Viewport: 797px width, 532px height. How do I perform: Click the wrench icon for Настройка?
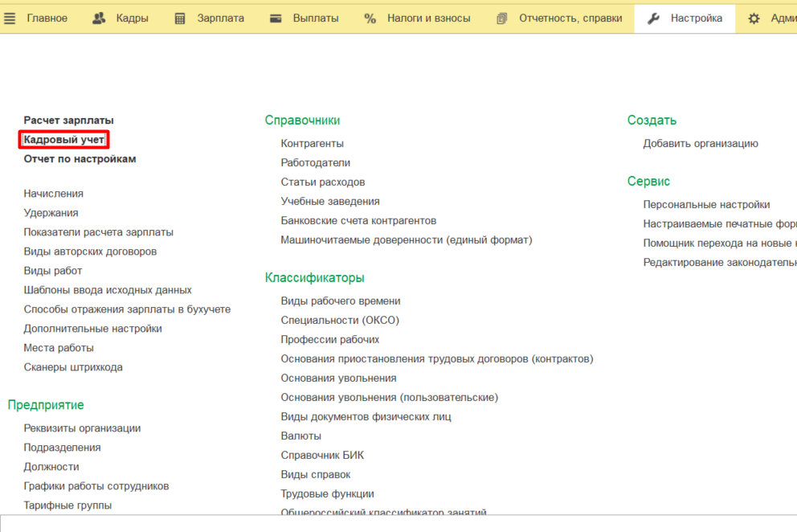click(653, 18)
